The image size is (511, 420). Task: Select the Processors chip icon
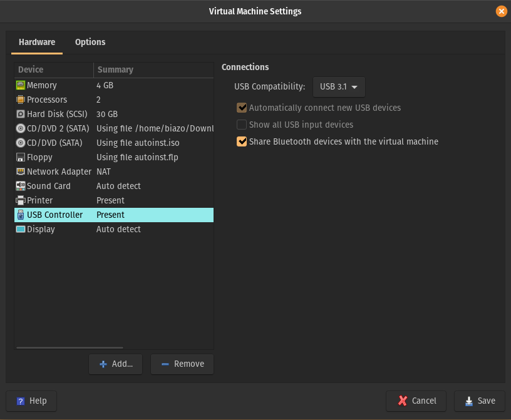point(21,100)
